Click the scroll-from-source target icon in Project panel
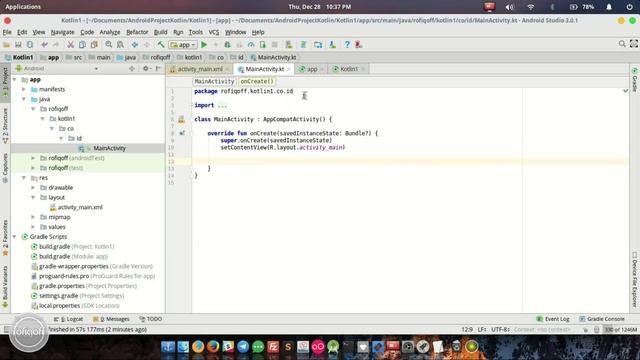The width and height of the screenshot is (640, 360). (131, 69)
